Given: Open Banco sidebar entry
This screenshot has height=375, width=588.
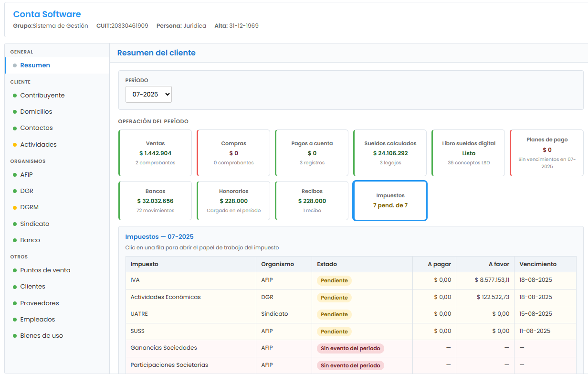Looking at the screenshot, I should click(x=57, y=240).
